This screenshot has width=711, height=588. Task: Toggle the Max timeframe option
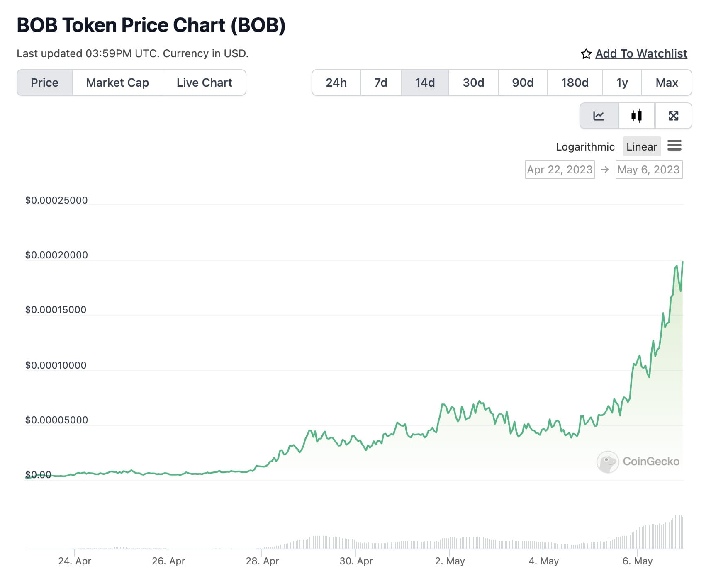pyautogui.click(x=667, y=83)
